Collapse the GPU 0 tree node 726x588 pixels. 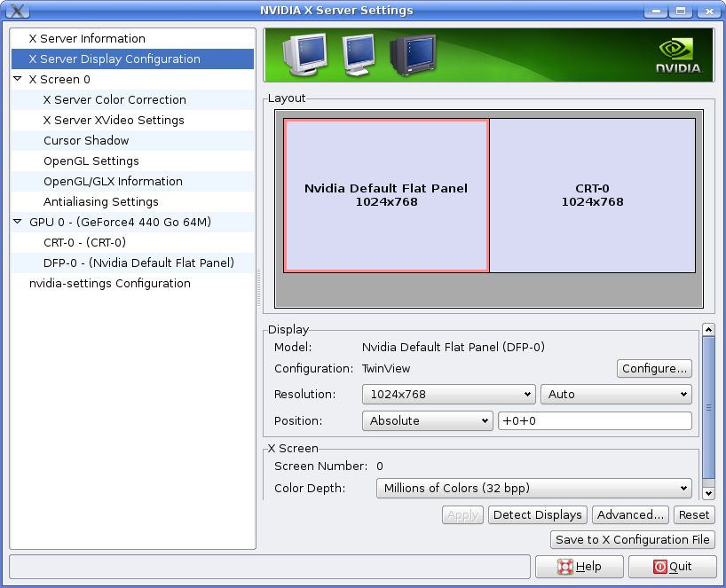pyautogui.click(x=18, y=222)
